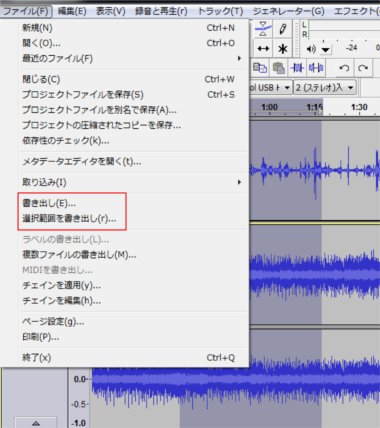Click the Copy toolbar icon
The image size is (380, 428).
click(x=260, y=68)
